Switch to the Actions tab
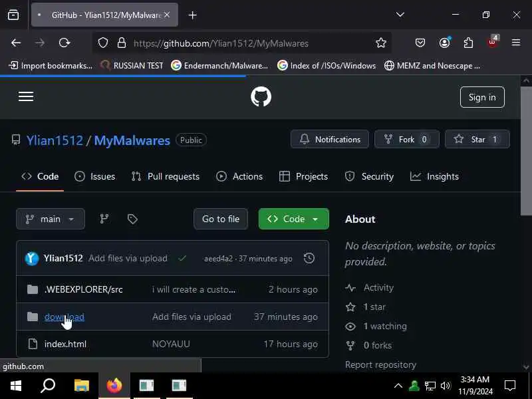 239,176
